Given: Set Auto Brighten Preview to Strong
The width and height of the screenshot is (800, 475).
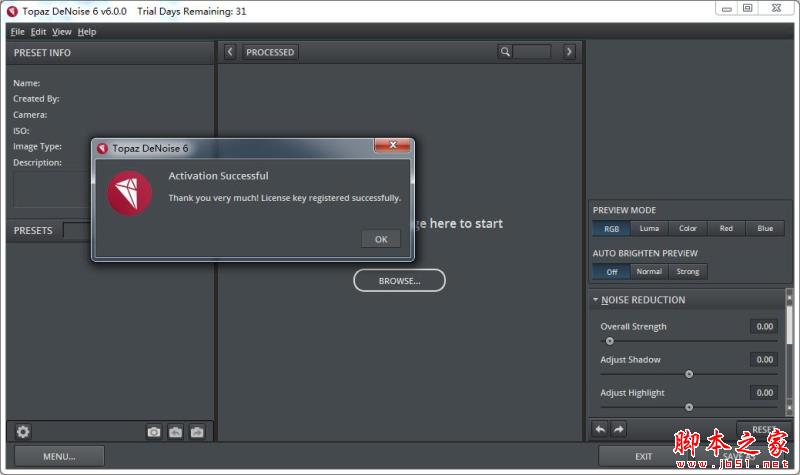Looking at the screenshot, I should pyautogui.click(x=688, y=272).
